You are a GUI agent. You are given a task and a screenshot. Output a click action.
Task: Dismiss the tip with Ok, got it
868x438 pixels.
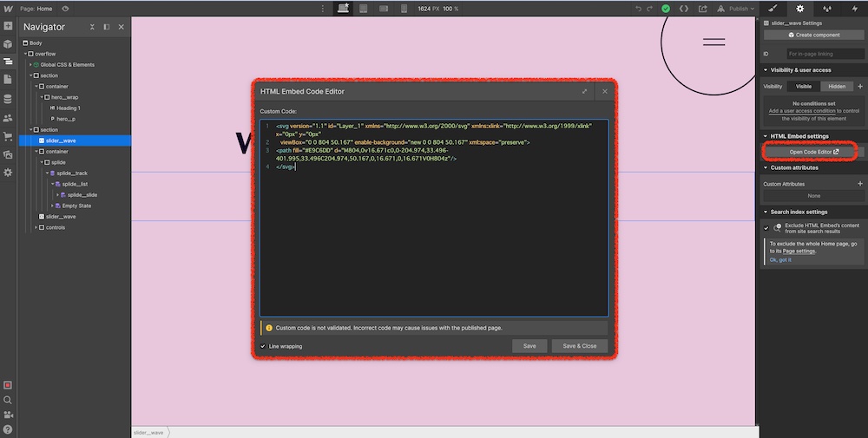780,260
